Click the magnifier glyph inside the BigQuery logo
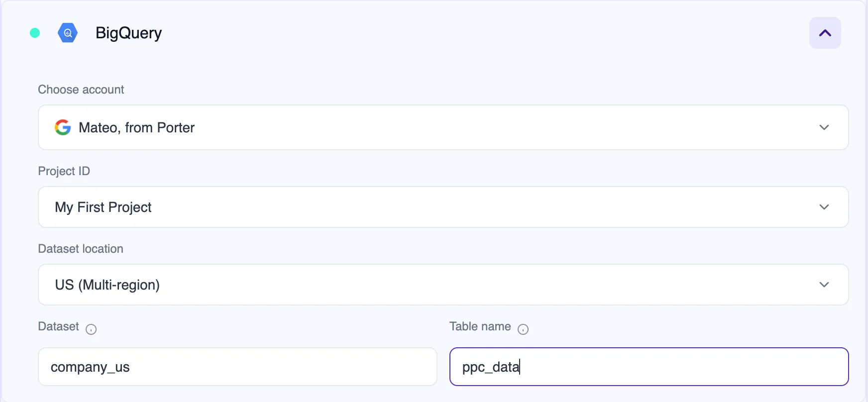The width and height of the screenshot is (868, 402). click(x=68, y=33)
